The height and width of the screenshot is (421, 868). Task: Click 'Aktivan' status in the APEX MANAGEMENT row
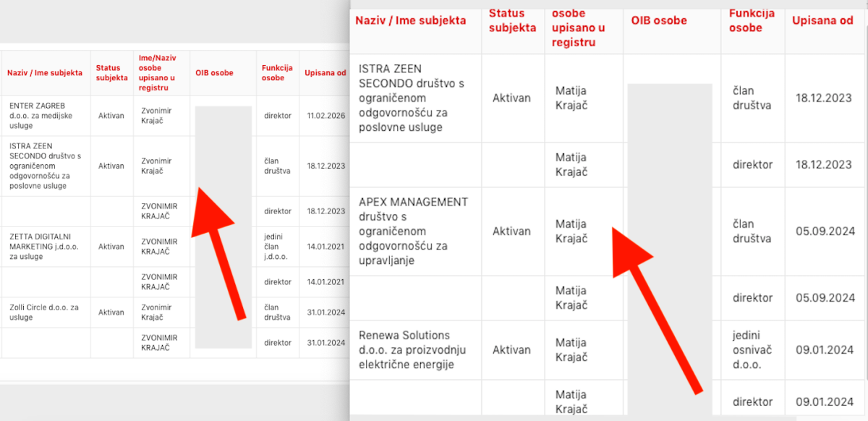pyautogui.click(x=511, y=231)
